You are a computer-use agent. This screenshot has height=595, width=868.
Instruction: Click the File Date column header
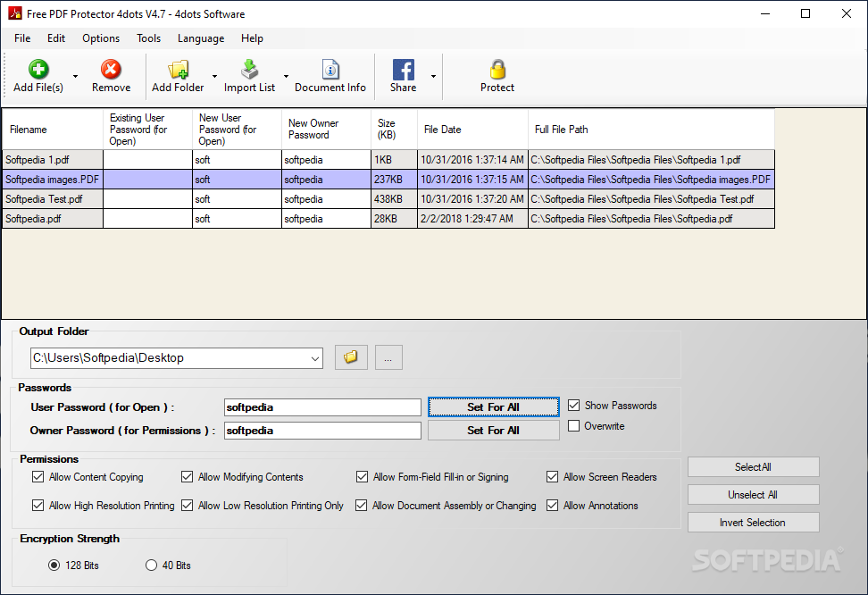click(472, 129)
